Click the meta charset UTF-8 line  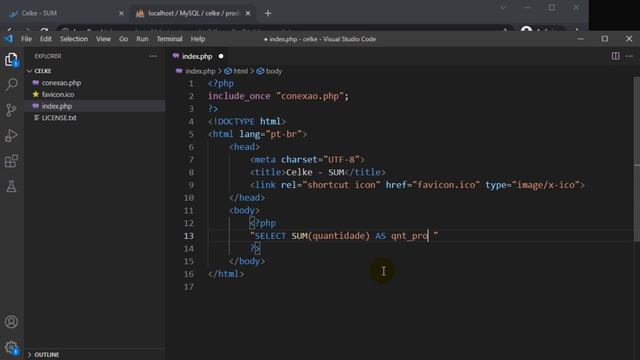point(307,160)
